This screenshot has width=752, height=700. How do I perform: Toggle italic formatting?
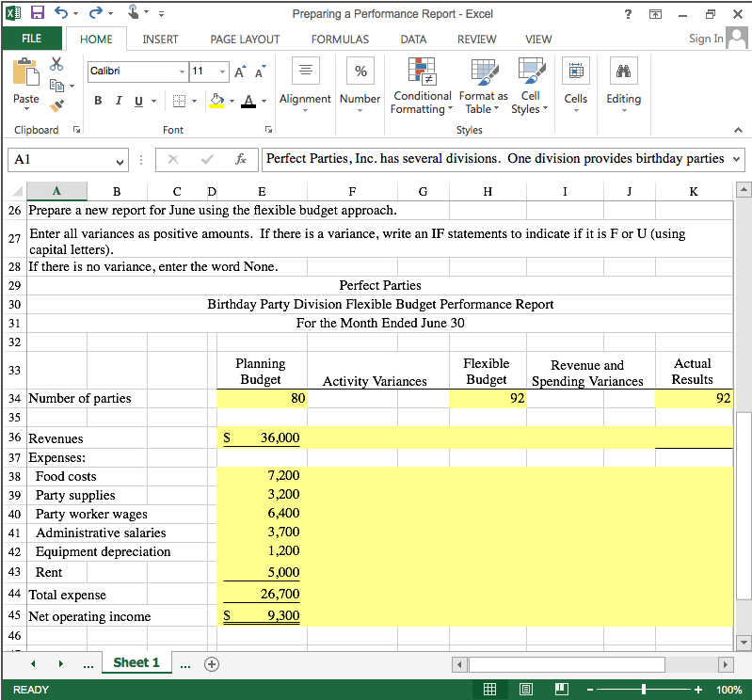pyautogui.click(x=119, y=101)
